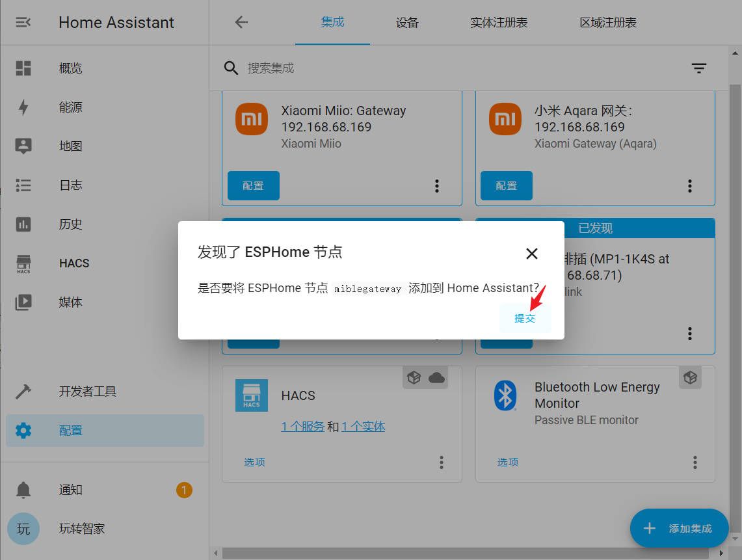
Task: Click the Home Assistant title
Action: click(116, 22)
